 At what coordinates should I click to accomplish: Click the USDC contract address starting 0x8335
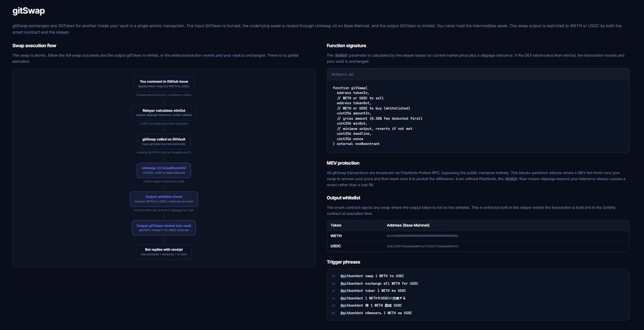(423, 246)
